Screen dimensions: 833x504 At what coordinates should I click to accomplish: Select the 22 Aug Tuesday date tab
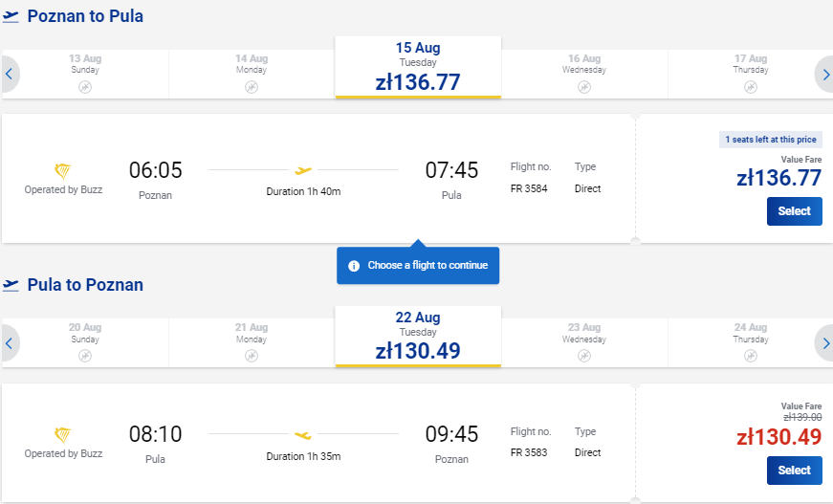418,337
